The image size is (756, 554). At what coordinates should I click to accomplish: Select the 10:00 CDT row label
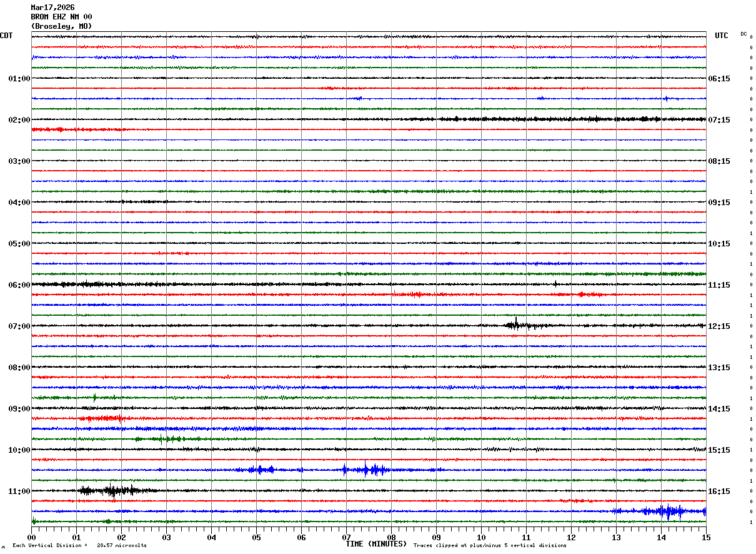coord(19,450)
